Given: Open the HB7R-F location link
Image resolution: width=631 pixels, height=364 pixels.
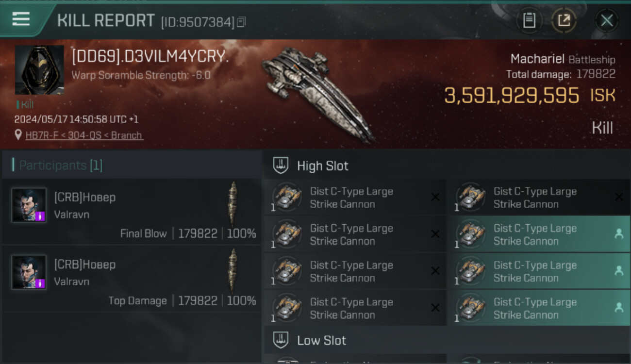Looking at the screenshot, I should [x=84, y=135].
